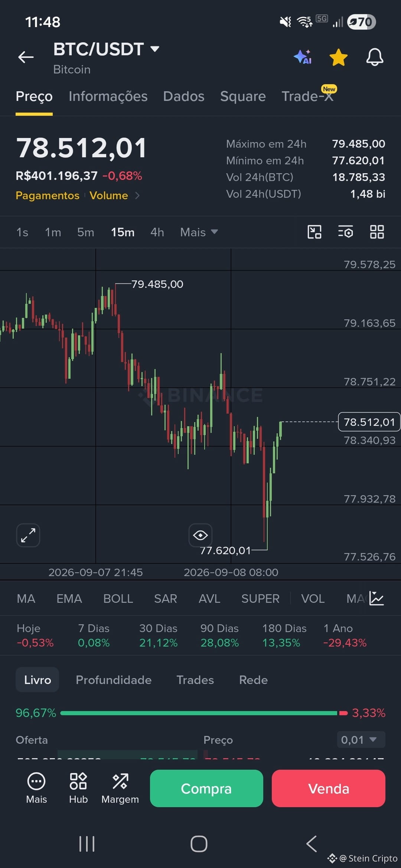Viewport: 401px width, 868px height.
Task: Open chart drawing tools icon
Action: (314, 232)
